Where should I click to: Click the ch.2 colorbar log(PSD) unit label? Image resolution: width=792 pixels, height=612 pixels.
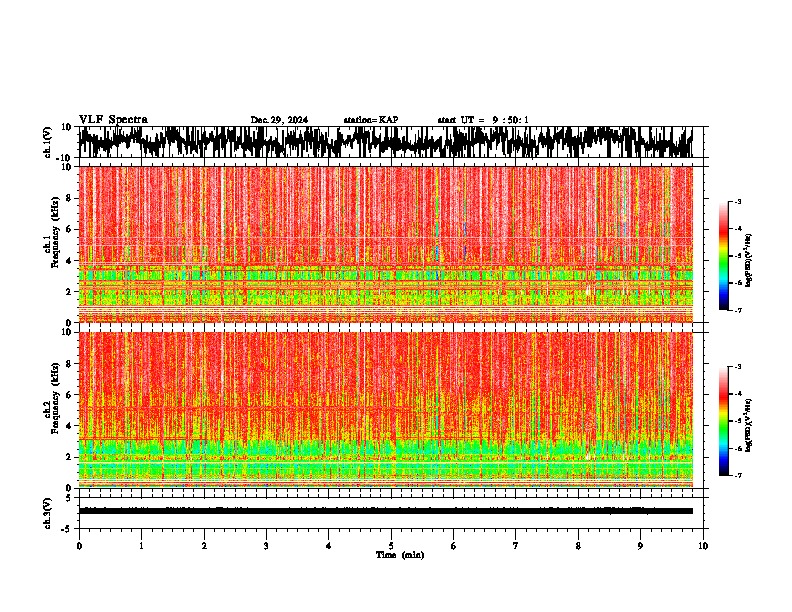[x=749, y=425]
